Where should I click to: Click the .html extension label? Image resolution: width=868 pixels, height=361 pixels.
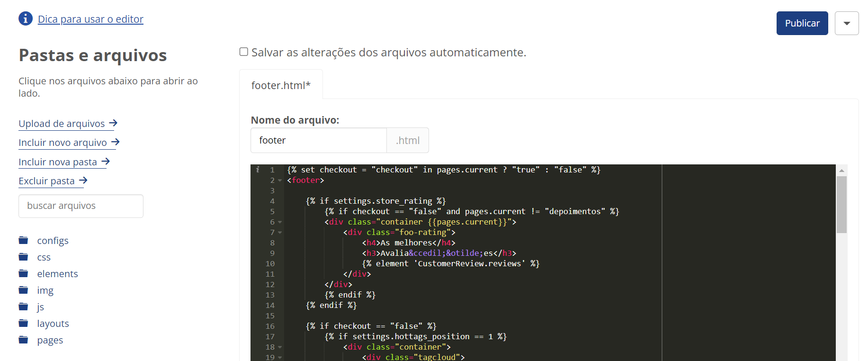pyautogui.click(x=408, y=140)
